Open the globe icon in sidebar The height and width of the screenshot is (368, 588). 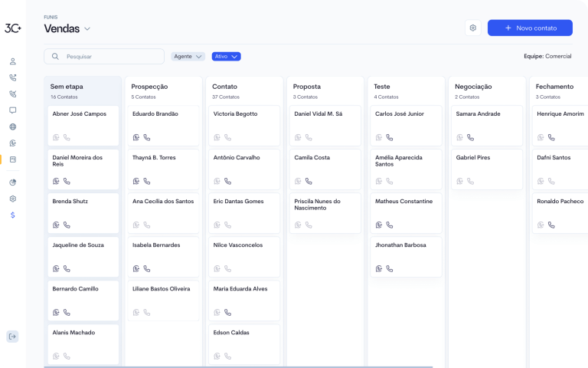coord(13,127)
